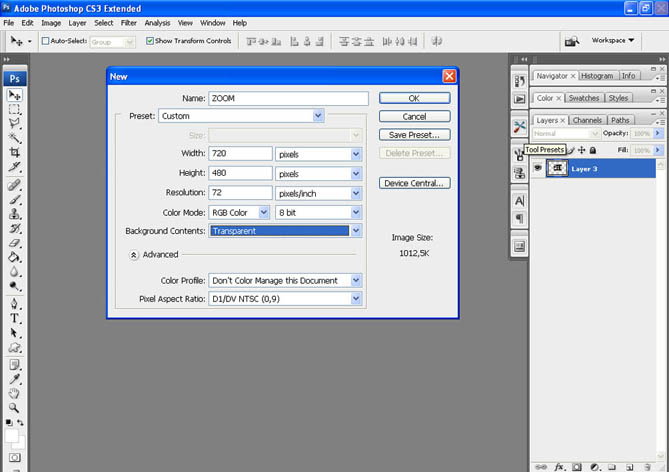
Task: Select the Hand tool
Action: [x=15, y=394]
